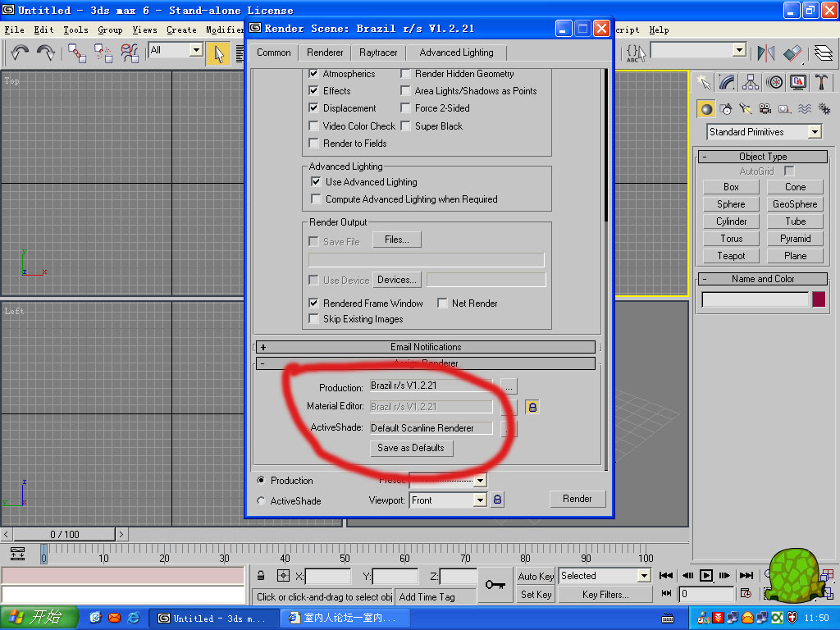Viewport: 840px width, 630px height.
Task: Select the Shapes category icon
Action: click(x=726, y=109)
